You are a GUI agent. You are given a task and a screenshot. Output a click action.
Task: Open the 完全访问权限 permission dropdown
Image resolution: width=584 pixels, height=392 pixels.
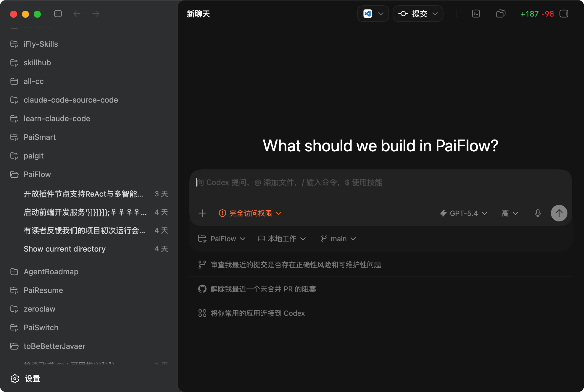pyautogui.click(x=250, y=213)
